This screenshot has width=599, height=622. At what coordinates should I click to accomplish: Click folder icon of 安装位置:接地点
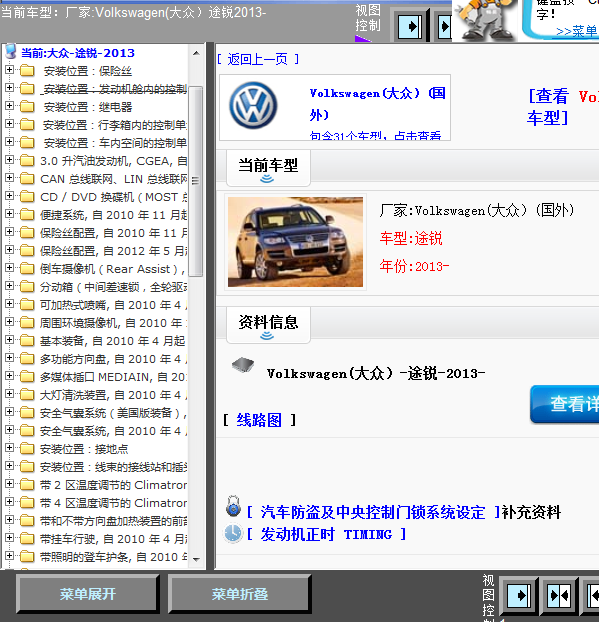[27, 449]
